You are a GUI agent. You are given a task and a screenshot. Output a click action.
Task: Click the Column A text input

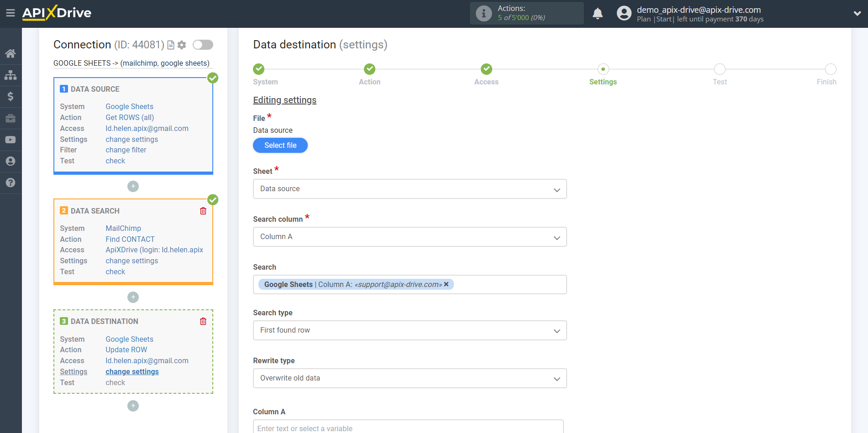pos(408,427)
